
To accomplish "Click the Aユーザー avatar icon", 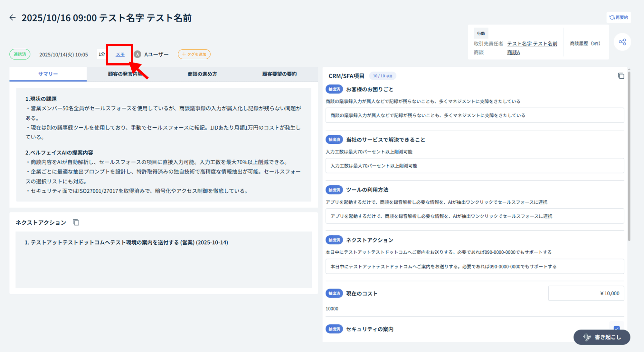I will 137,54.
